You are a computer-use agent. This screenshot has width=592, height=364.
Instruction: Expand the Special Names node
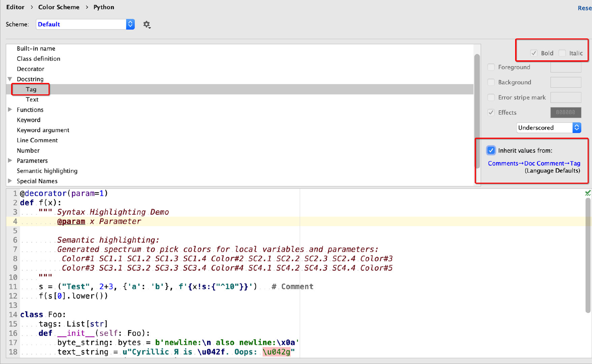pos(10,181)
